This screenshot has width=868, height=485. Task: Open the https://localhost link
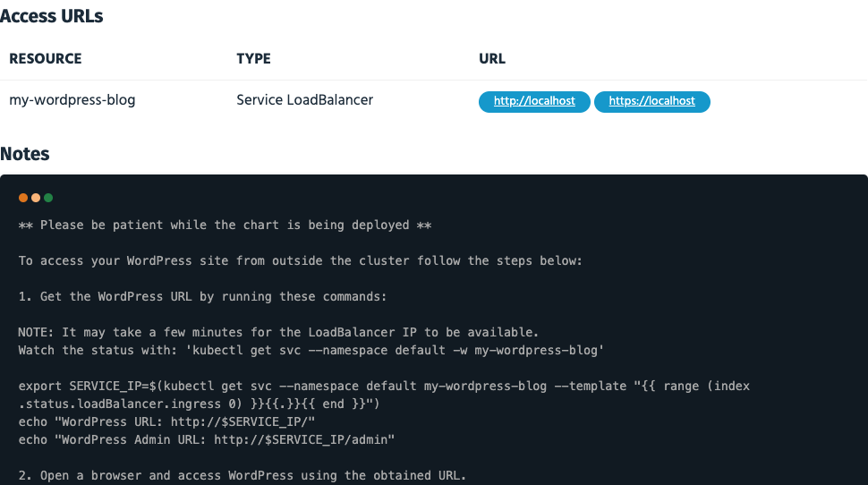tap(651, 102)
